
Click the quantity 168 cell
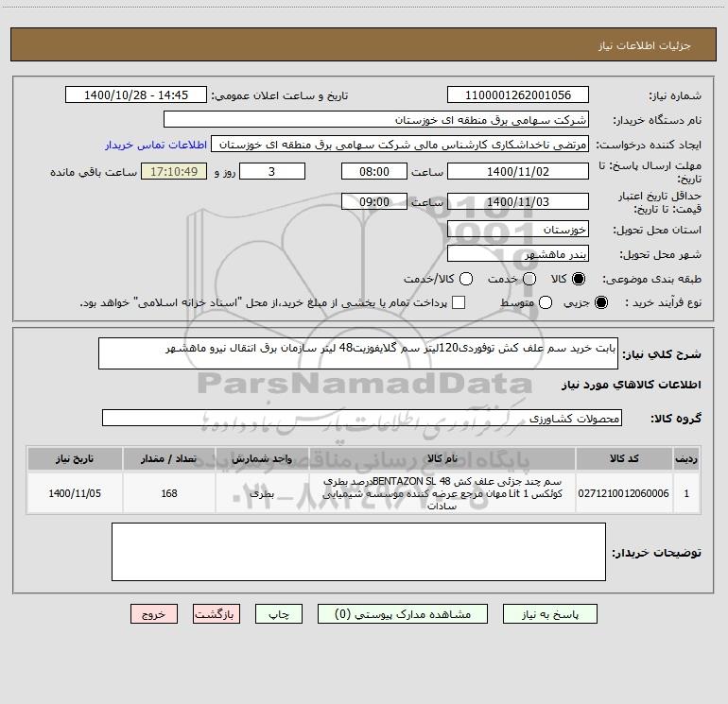tap(169, 493)
